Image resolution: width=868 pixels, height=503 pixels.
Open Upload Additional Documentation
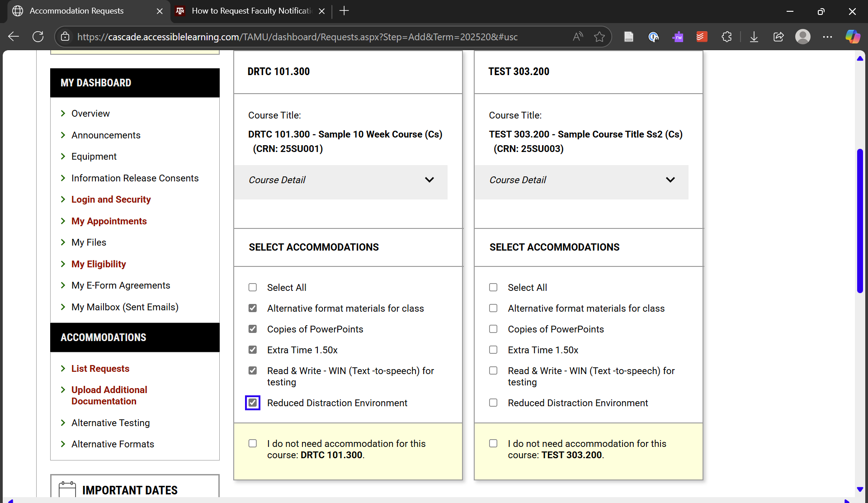(109, 395)
